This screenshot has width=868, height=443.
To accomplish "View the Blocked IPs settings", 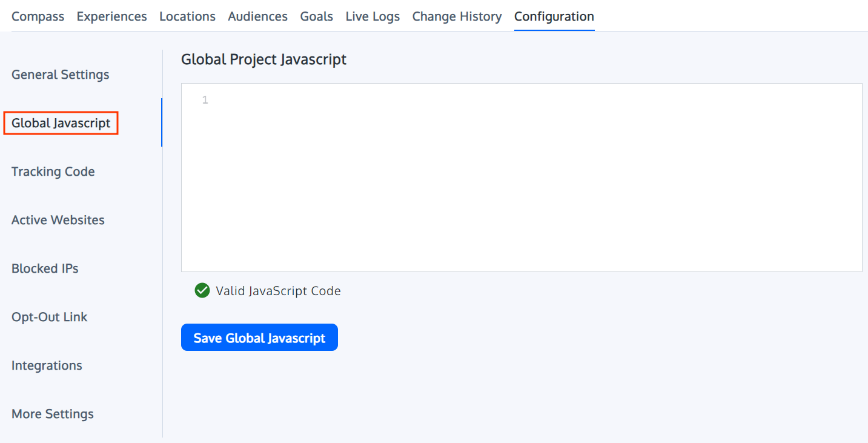I will point(45,268).
